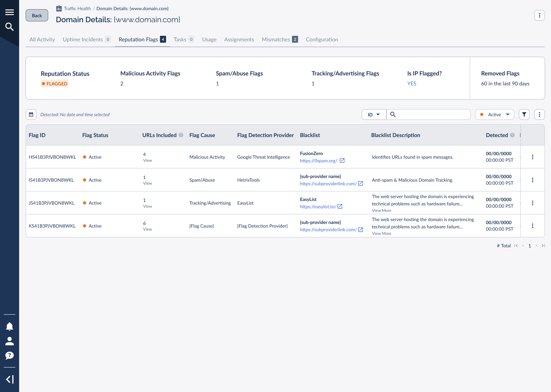Click Flag ID column header
Viewport: 551px width, 392px height.
coord(37,135)
